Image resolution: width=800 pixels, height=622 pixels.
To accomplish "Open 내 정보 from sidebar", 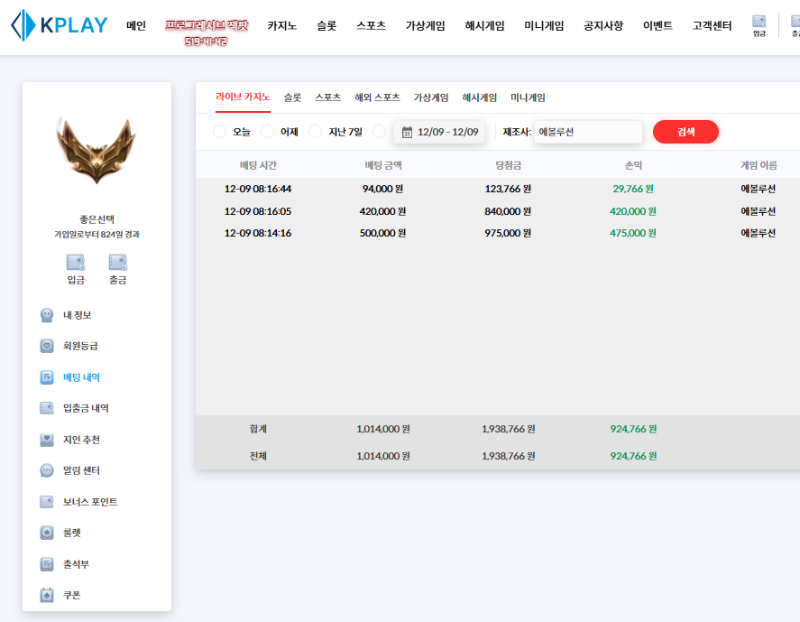I will 77,315.
